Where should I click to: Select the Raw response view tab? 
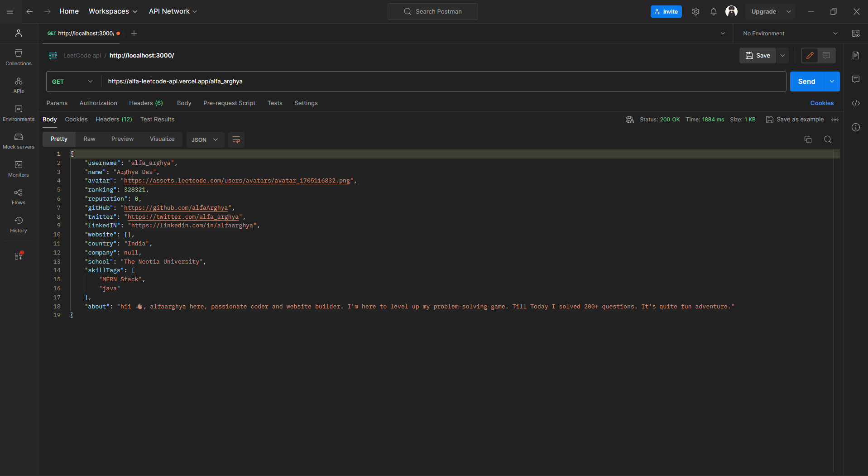tap(89, 139)
